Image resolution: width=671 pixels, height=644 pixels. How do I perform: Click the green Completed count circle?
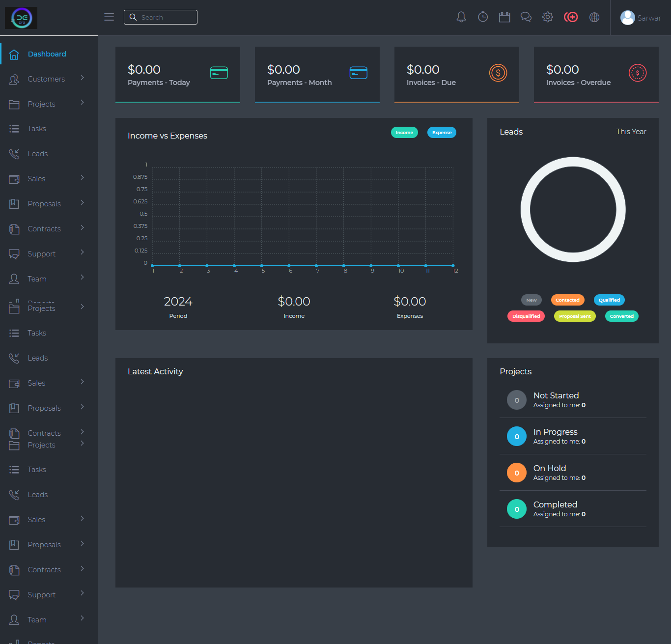coord(517,509)
